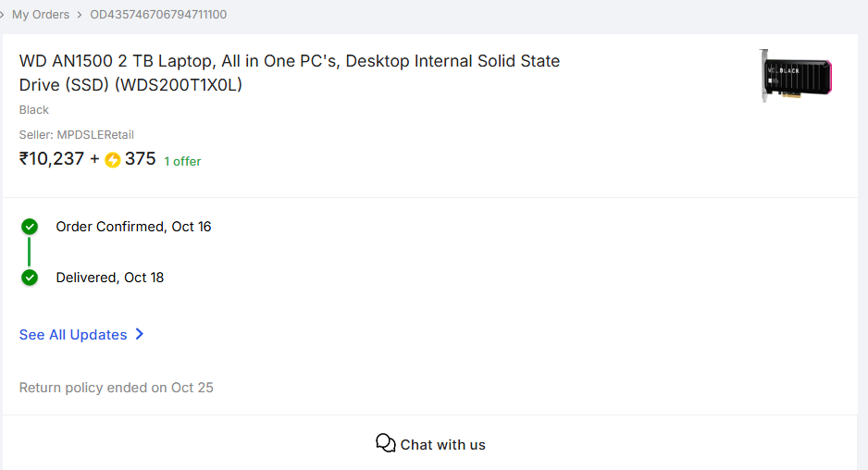
Task: Click the chat bubble icon
Action: coord(386,443)
